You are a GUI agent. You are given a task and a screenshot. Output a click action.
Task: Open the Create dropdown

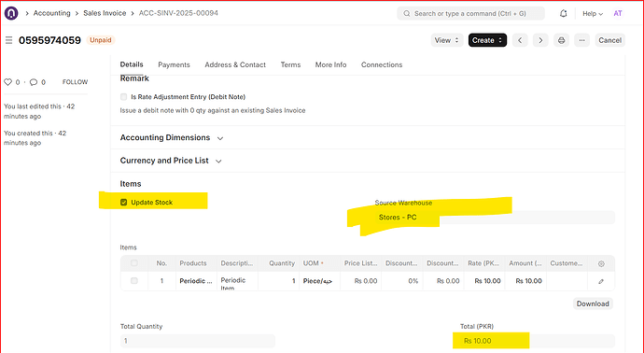click(487, 40)
